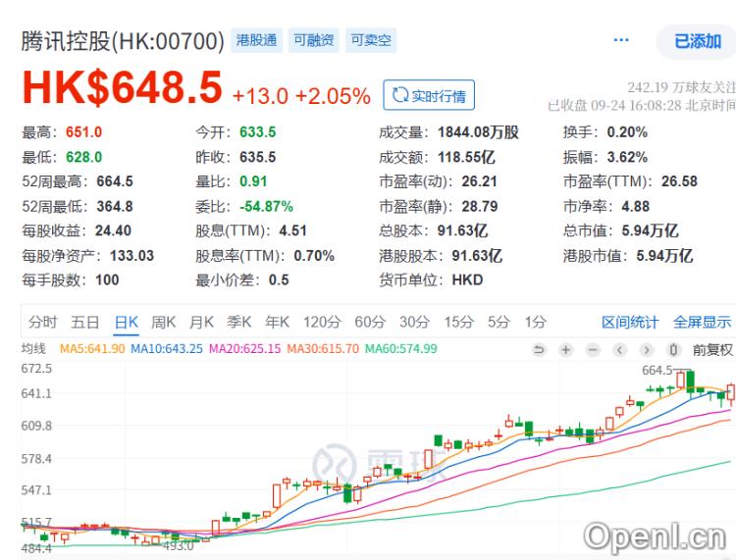Open the 前复权 adjustment dropdown

(x=712, y=350)
